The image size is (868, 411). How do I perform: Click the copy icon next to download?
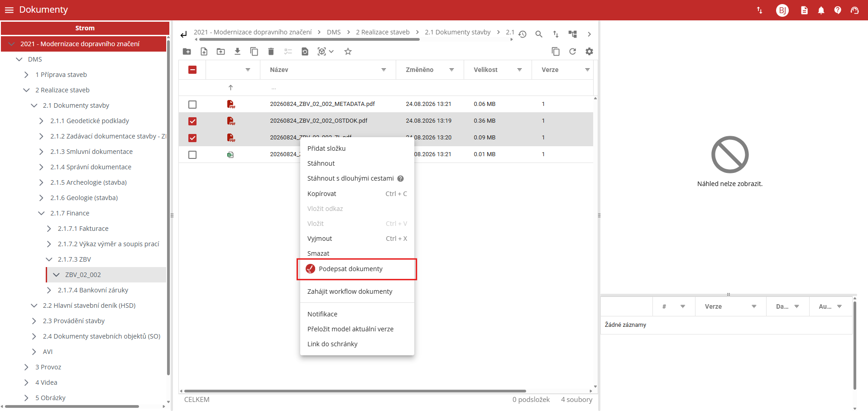(254, 52)
